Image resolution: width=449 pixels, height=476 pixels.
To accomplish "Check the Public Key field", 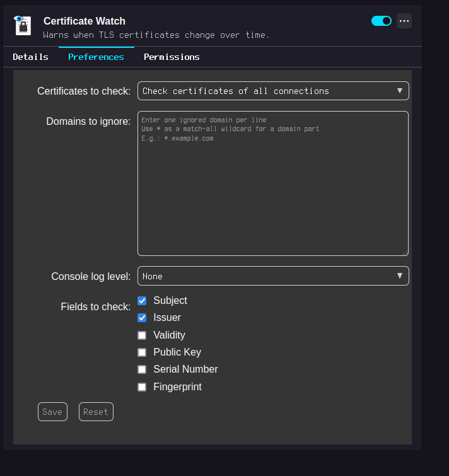I will pyautogui.click(x=142, y=352).
